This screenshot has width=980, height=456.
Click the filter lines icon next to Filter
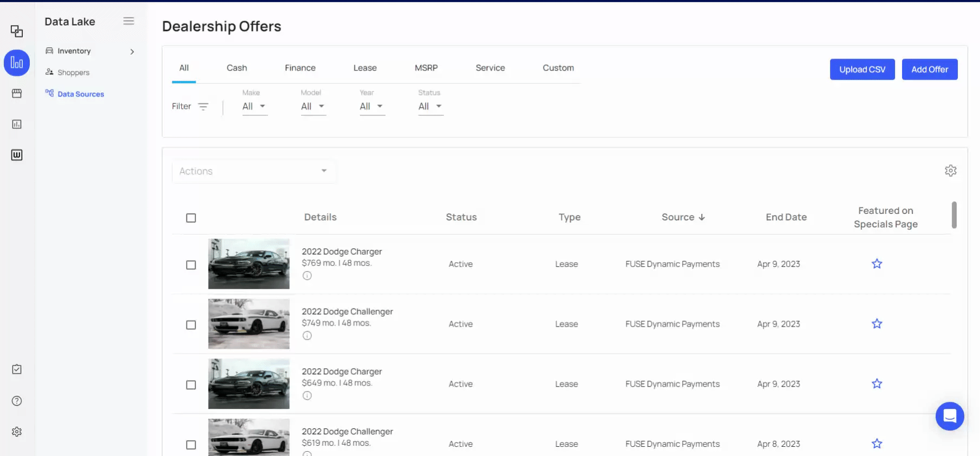pos(203,107)
